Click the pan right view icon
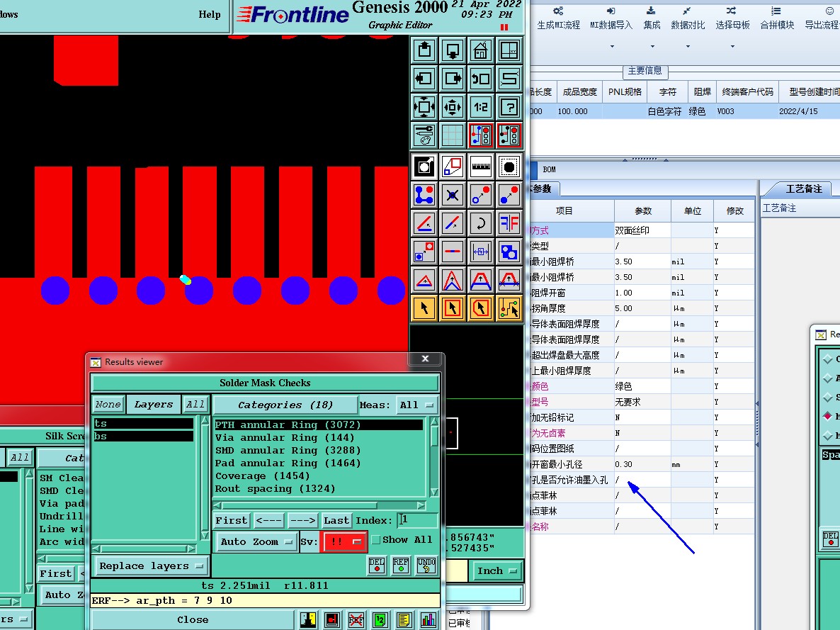The height and width of the screenshot is (630, 840). point(452,79)
